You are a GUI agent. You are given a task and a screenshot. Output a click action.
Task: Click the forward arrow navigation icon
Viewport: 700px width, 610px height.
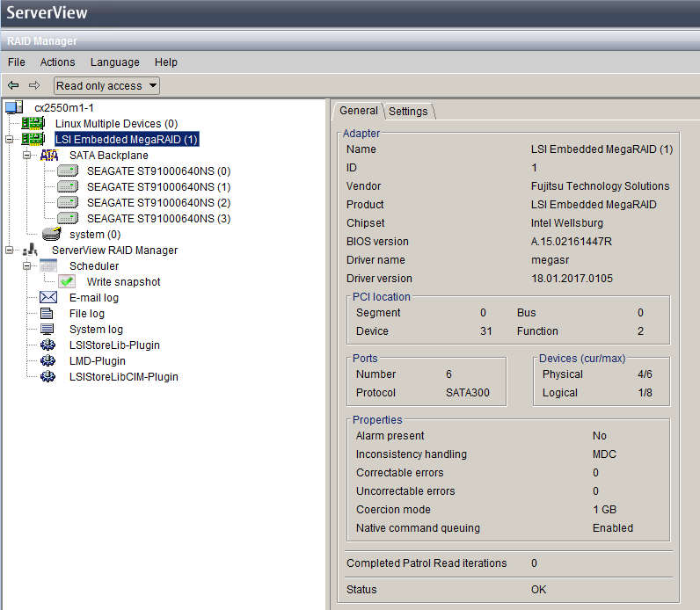pyautogui.click(x=34, y=85)
